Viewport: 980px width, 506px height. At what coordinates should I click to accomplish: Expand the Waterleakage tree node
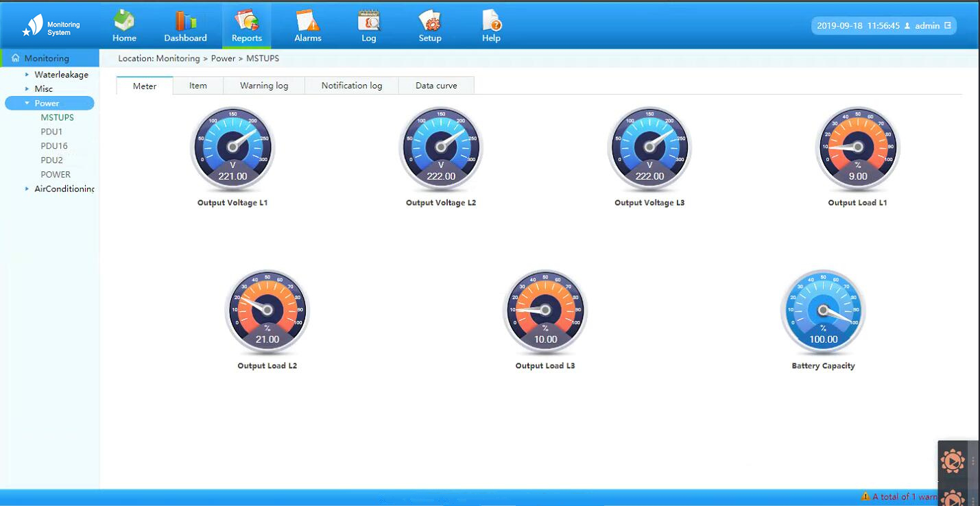pyautogui.click(x=27, y=75)
